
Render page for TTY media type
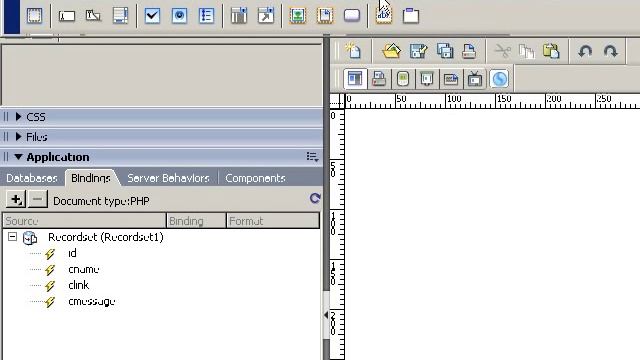451,78
